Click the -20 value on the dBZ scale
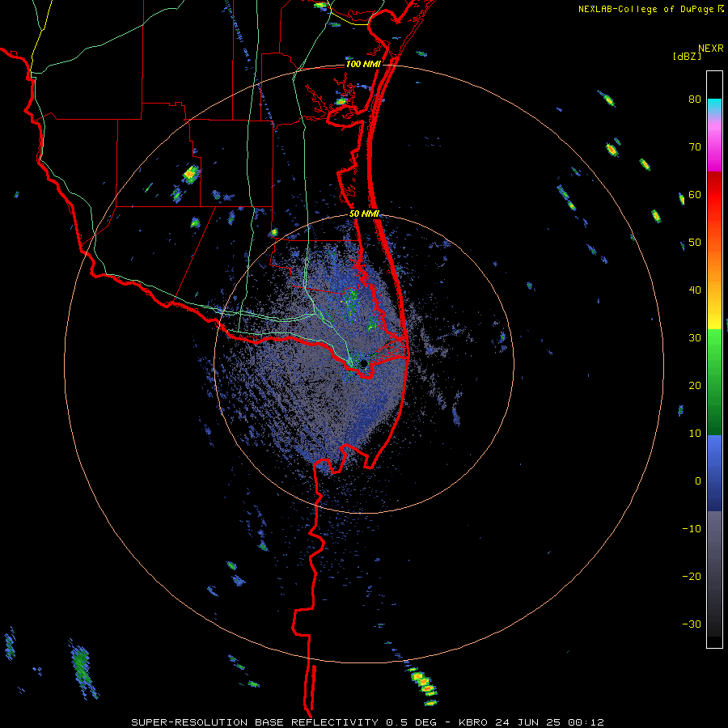Image resolution: width=728 pixels, height=728 pixels. click(x=692, y=576)
